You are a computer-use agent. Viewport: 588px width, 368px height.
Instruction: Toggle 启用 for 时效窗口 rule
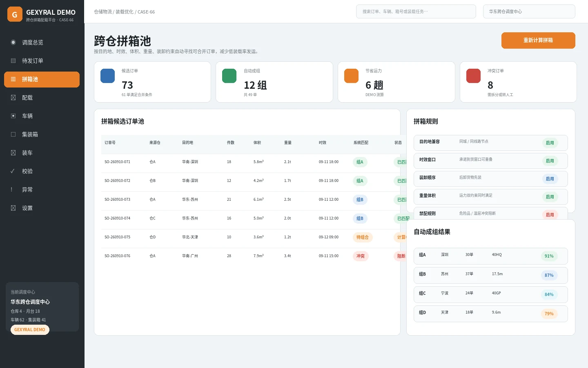pyautogui.click(x=550, y=161)
